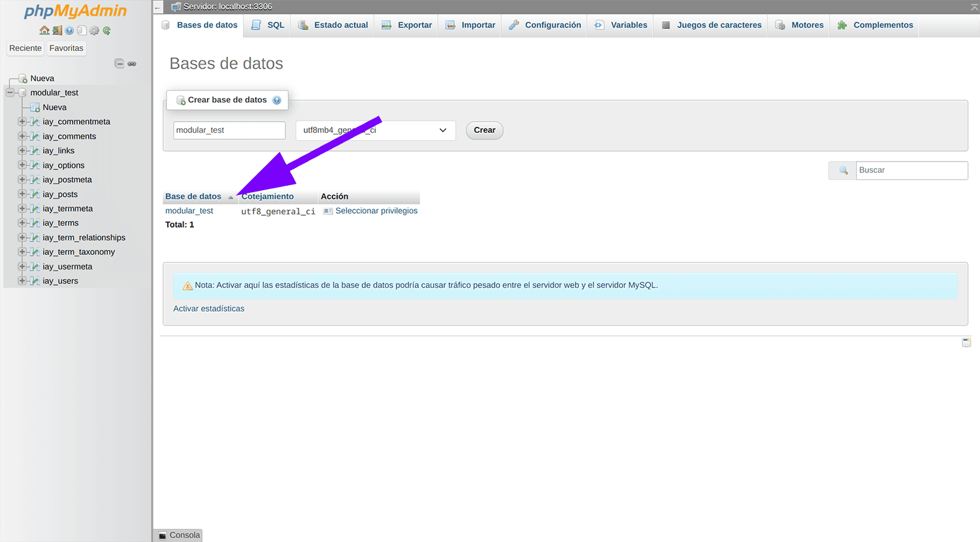Open modular_test link in the database table

click(x=189, y=211)
